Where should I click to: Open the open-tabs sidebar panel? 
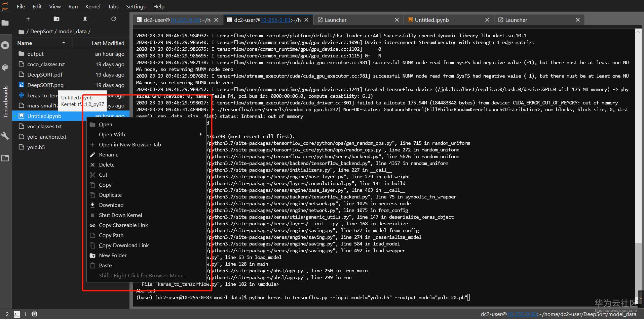tap(5, 158)
